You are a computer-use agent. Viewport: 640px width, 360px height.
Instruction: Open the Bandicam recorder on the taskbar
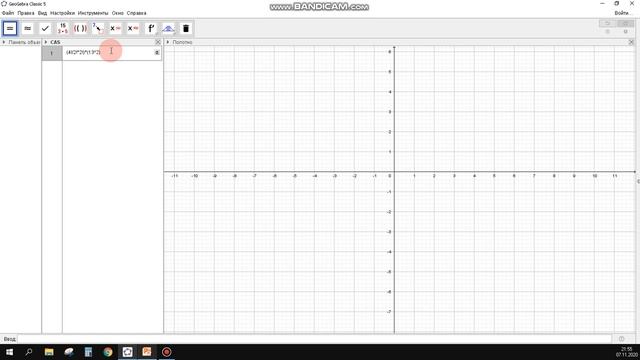(x=167, y=352)
